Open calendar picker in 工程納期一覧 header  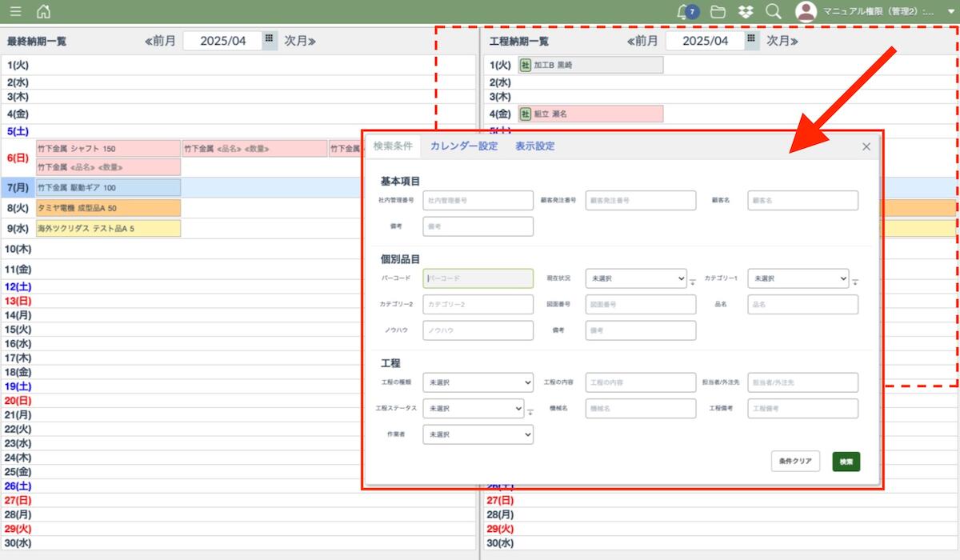(x=751, y=40)
